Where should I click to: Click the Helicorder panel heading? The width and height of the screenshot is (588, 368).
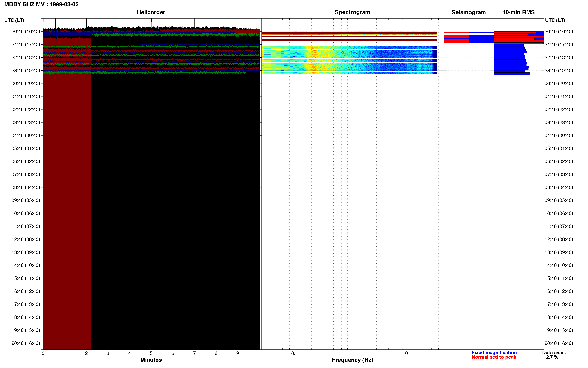pyautogui.click(x=151, y=12)
